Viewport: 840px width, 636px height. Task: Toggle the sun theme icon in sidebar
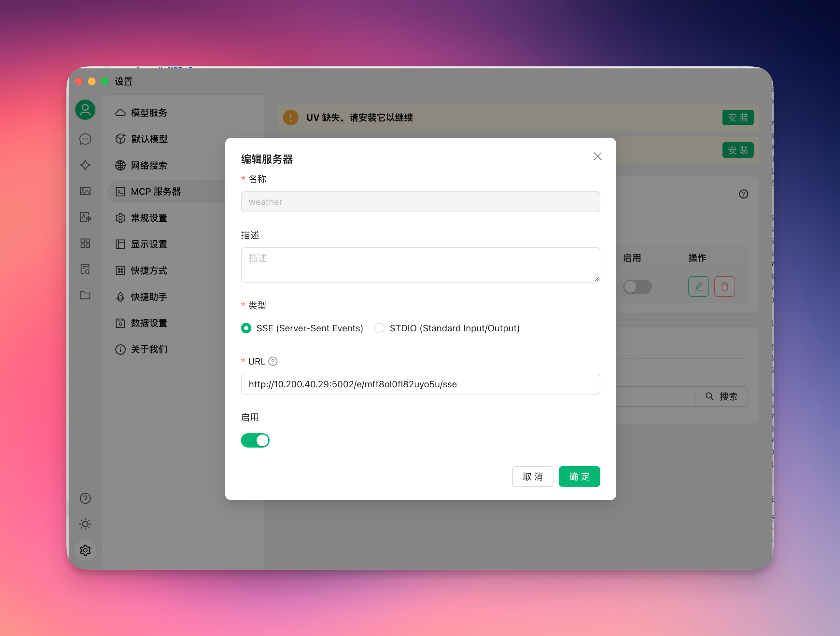pyautogui.click(x=85, y=524)
